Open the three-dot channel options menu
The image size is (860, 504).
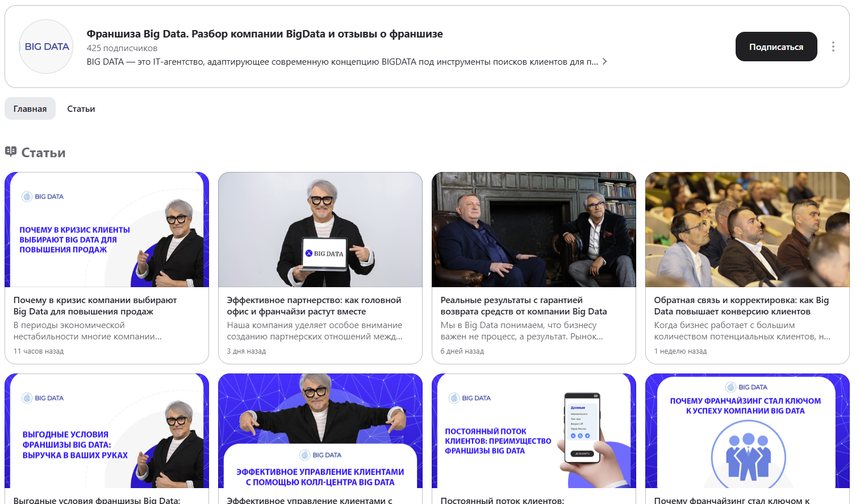833,47
